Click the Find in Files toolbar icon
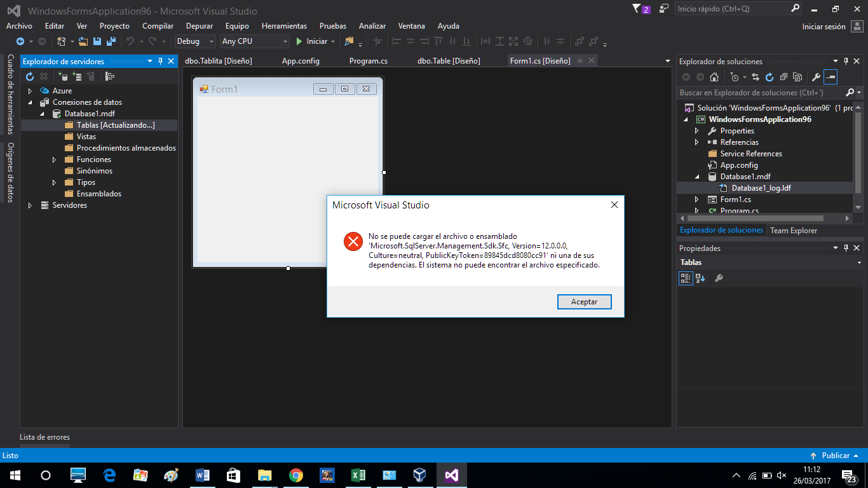Viewport: 868px width, 488px height. [349, 41]
